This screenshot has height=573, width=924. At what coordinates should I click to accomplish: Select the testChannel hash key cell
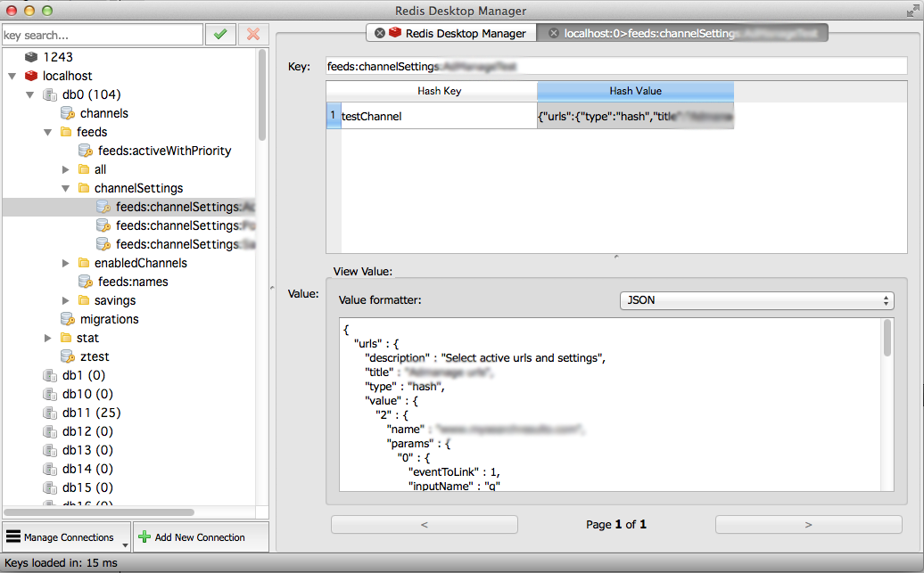[439, 116]
